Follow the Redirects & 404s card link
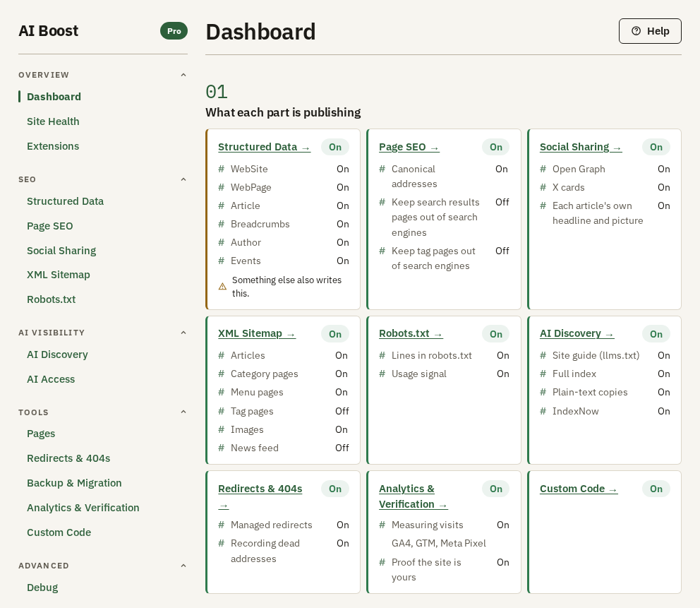 (x=260, y=489)
